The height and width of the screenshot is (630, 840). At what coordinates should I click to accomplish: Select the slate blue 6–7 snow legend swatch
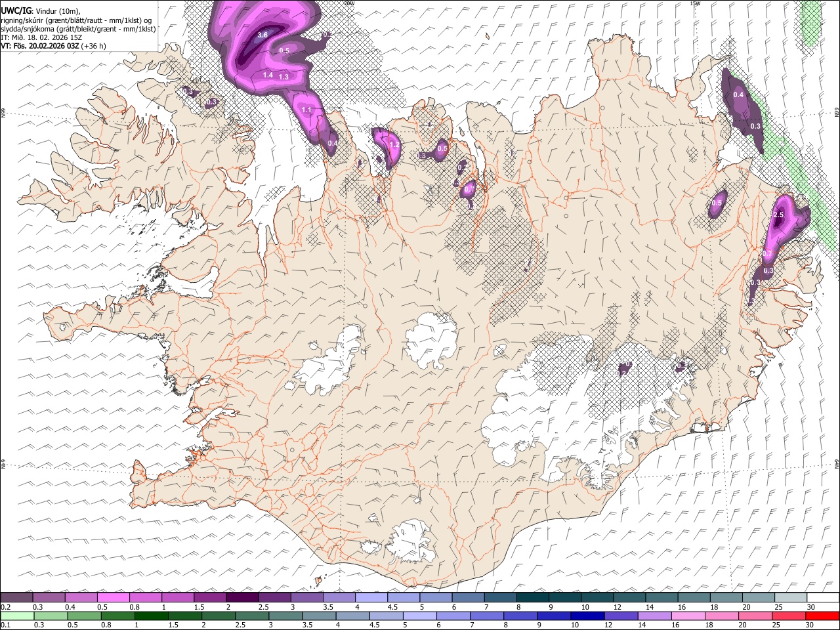click(x=469, y=598)
